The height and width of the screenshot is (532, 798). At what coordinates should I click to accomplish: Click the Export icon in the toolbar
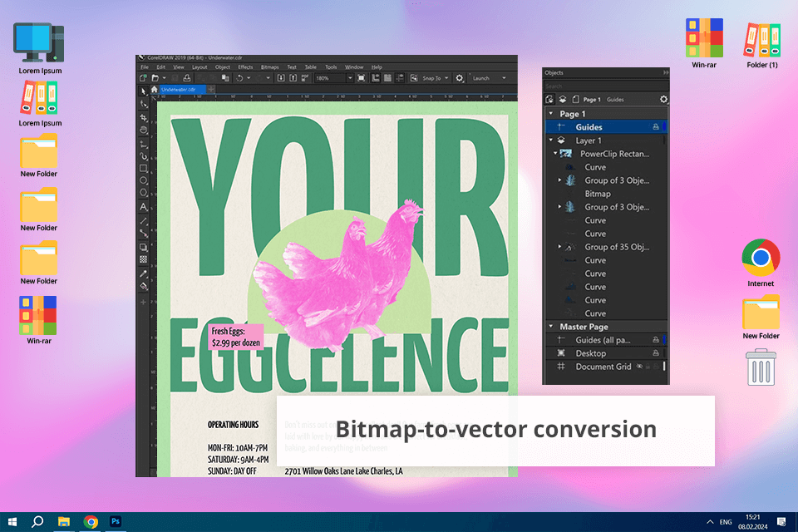coord(293,78)
